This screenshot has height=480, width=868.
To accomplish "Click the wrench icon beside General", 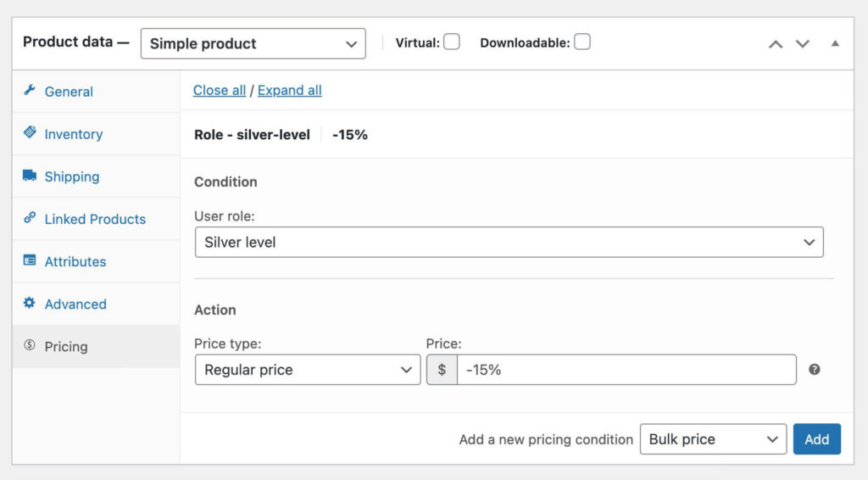I will (30, 90).
